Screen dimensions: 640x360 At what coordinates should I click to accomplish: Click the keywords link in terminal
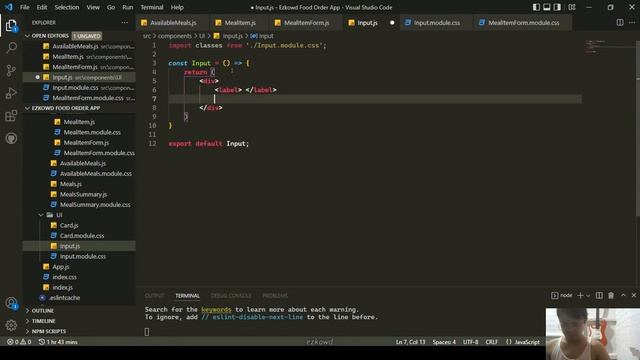pyautogui.click(x=216, y=310)
